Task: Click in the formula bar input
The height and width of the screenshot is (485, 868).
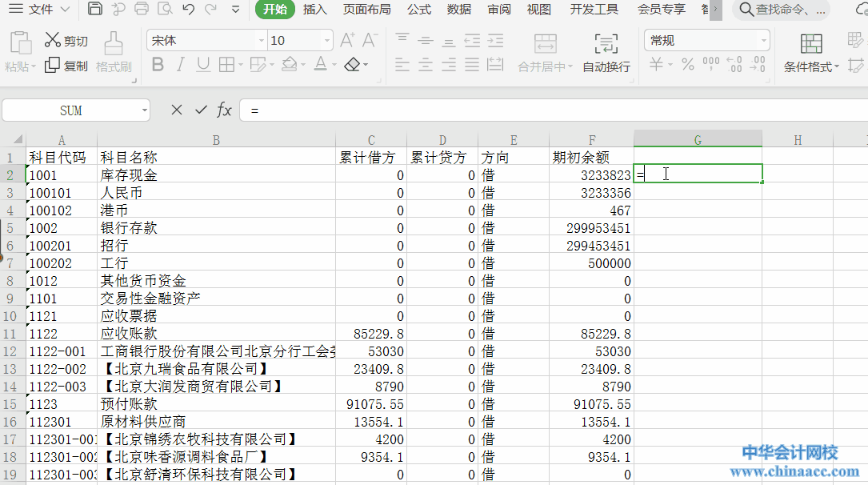Action: [554, 110]
